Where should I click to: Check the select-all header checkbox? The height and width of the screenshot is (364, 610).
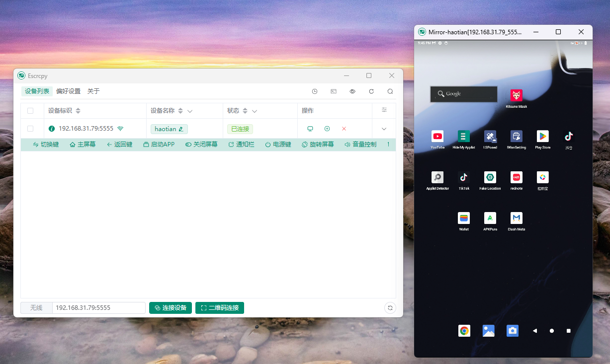pos(30,111)
